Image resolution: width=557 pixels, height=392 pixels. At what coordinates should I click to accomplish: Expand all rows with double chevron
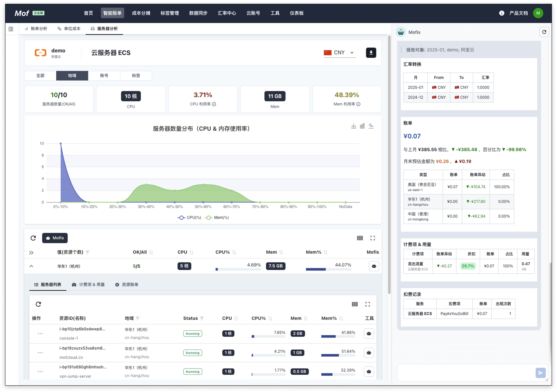[x=31, y=253]
